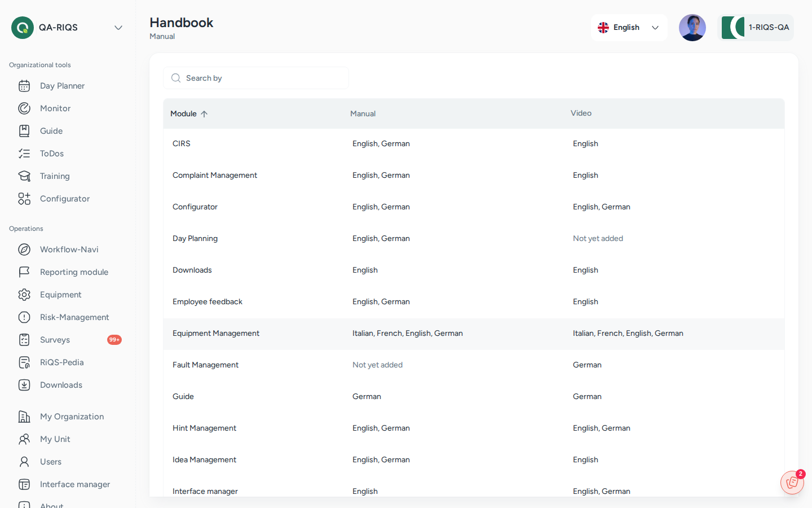Image resolution: width=812 pixels, height=508 pixels.
Task: Open the Guide book icon
Action: pyautogui.click(x=24, y=131)
